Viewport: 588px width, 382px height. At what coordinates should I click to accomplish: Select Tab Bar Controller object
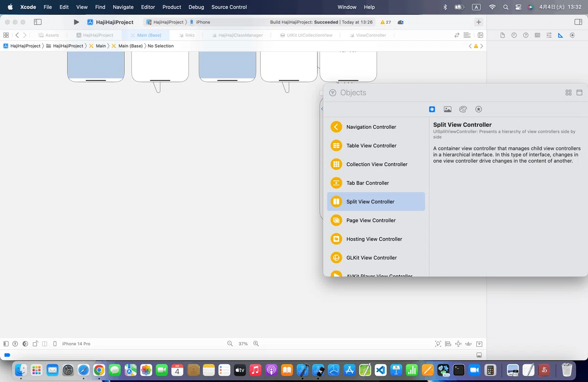pos(376,183)
